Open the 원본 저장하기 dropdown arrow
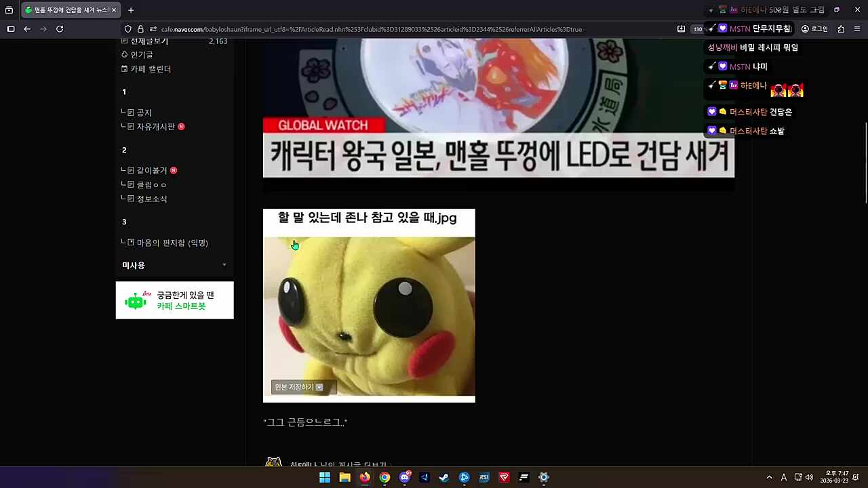Screen dimensions: 868x488 tap(319, 387)
